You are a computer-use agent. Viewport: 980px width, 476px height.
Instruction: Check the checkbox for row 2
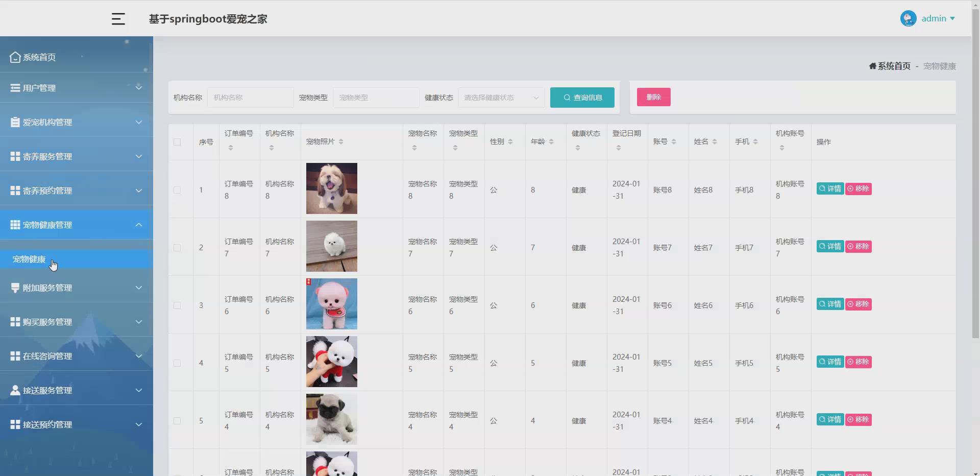[x=177, y=248]
